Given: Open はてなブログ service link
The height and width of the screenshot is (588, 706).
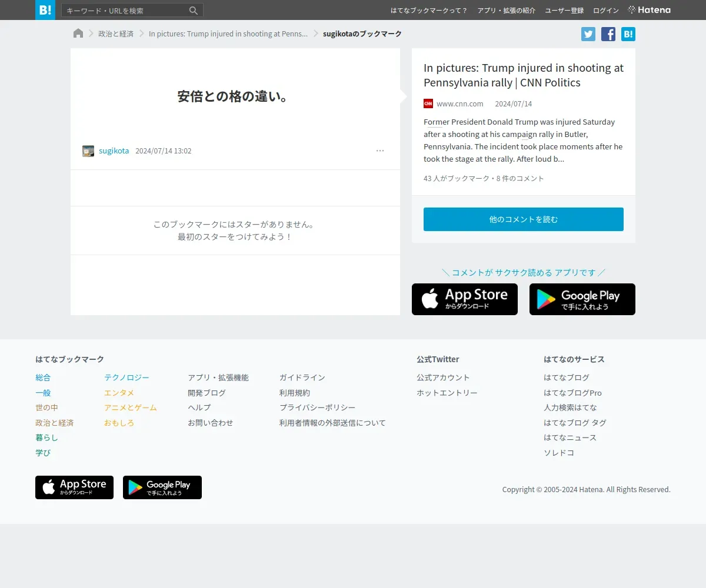Looking at the screenshot, I should point(567,377).
